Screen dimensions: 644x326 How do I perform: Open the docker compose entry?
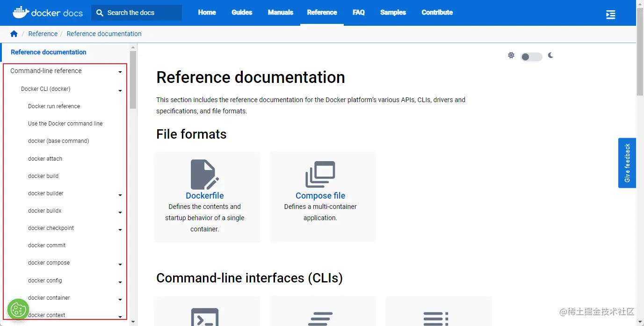click(x=49, y=263)
